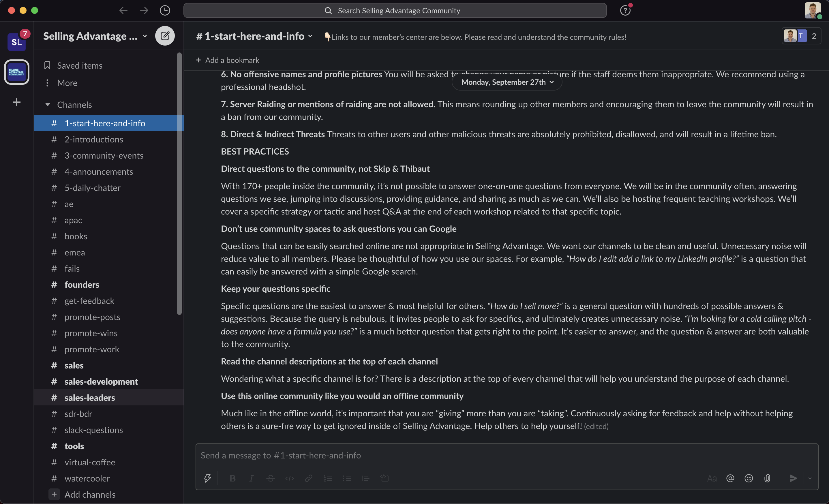Open the promote-work channel

[109, 349]
